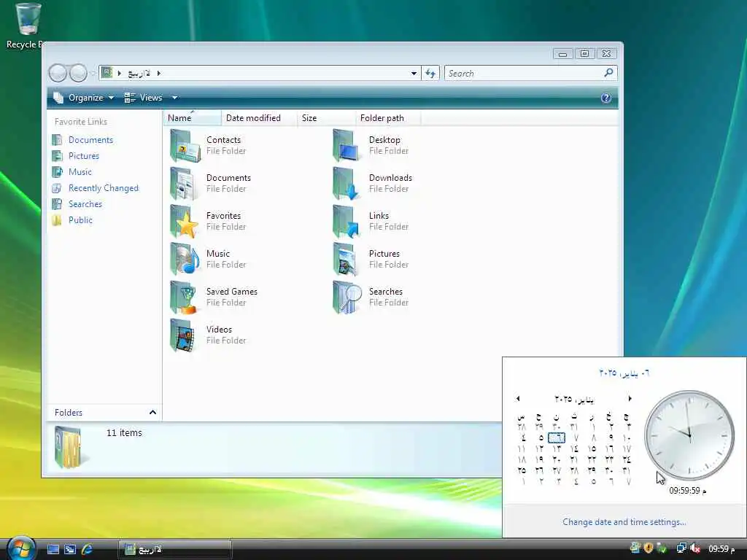This screenshot has height=560, width=747.
Task: Click the Views button
Action: pyautogui.click(x=144, y=98)
